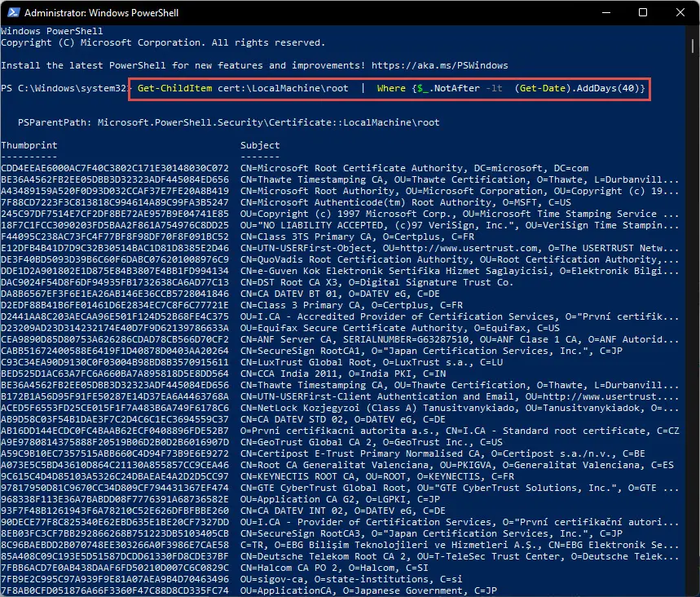Click OU=sigov-ca subject
The image size is (700, 597).
pos(351,579)
